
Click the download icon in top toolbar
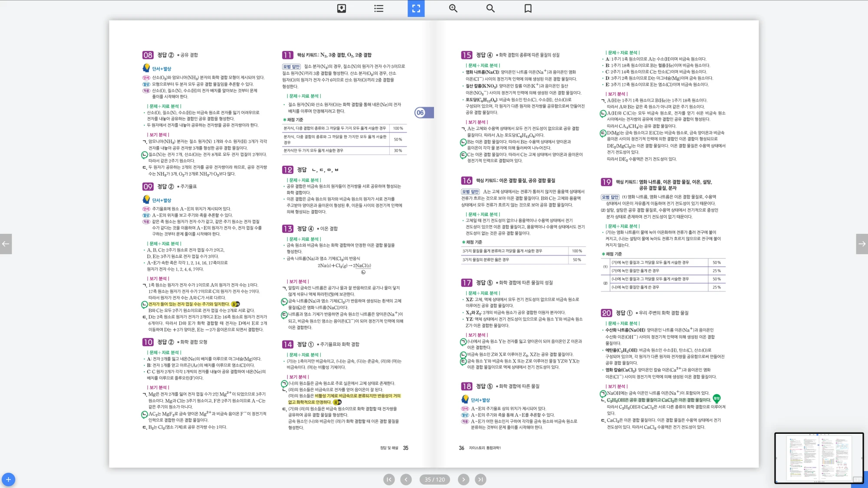tap(342, 8)
